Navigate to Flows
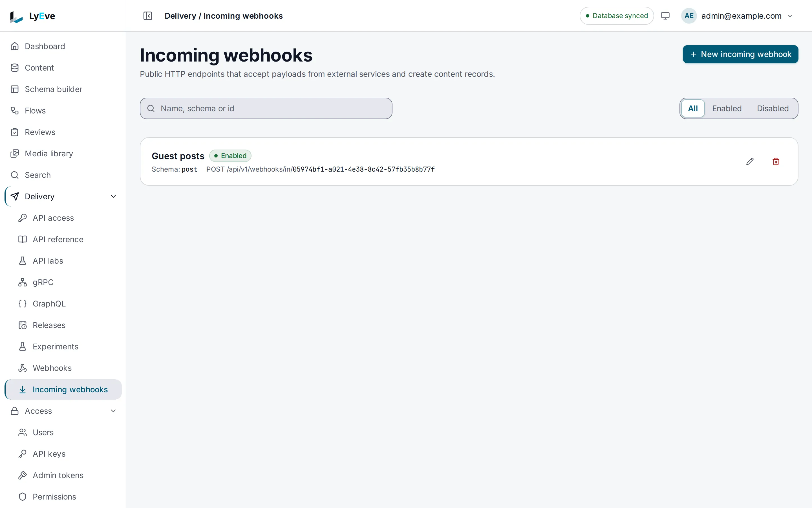The image size is (812, 508). click(x=63, y=111)
